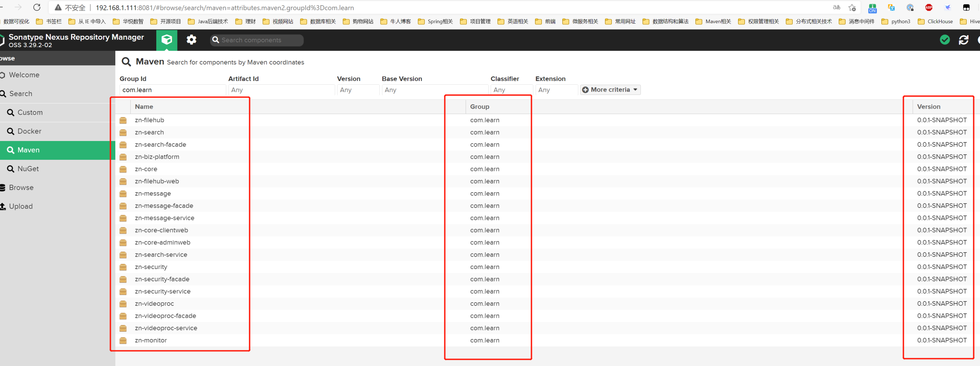Open Upload in the sidebar
The height and width of the screenshot is (366, 980).
tap(57, 206)
